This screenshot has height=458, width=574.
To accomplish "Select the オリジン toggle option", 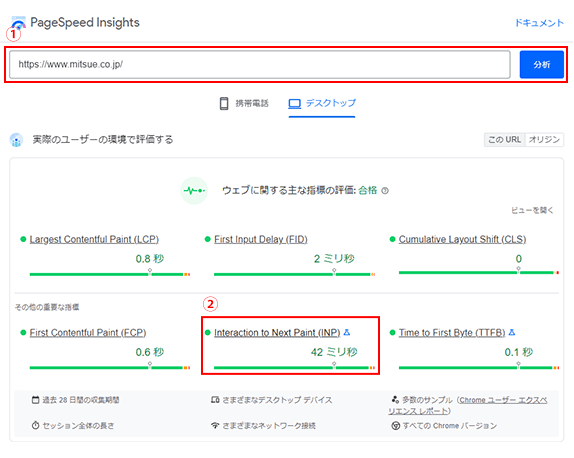I will point(544,139).
